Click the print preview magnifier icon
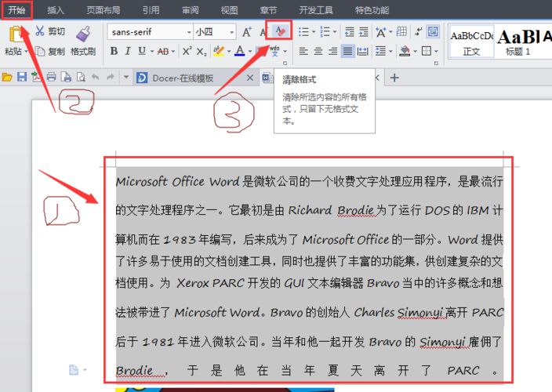This screenshot has width=552, height=392. click(81, 77)
